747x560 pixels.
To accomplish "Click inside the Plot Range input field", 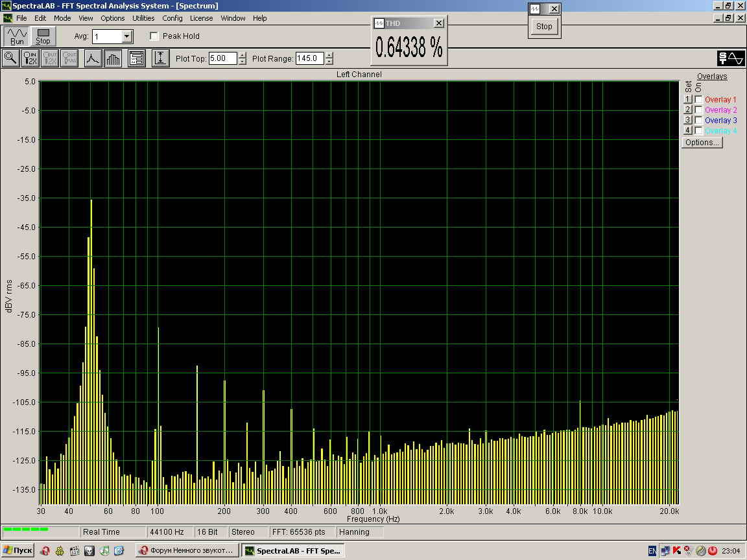I will [309, 58].
